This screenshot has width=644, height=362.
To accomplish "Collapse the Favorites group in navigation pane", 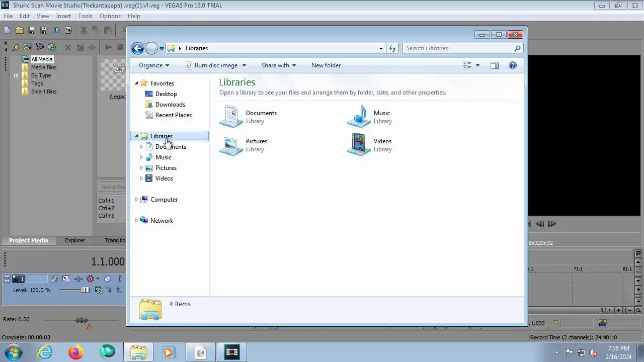I will pos(136,83).
